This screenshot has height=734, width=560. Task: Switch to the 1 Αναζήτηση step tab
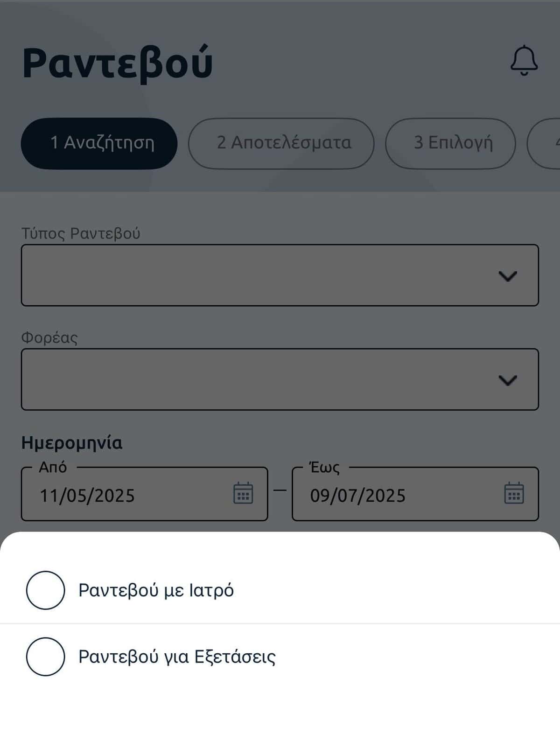pos(99,143)
